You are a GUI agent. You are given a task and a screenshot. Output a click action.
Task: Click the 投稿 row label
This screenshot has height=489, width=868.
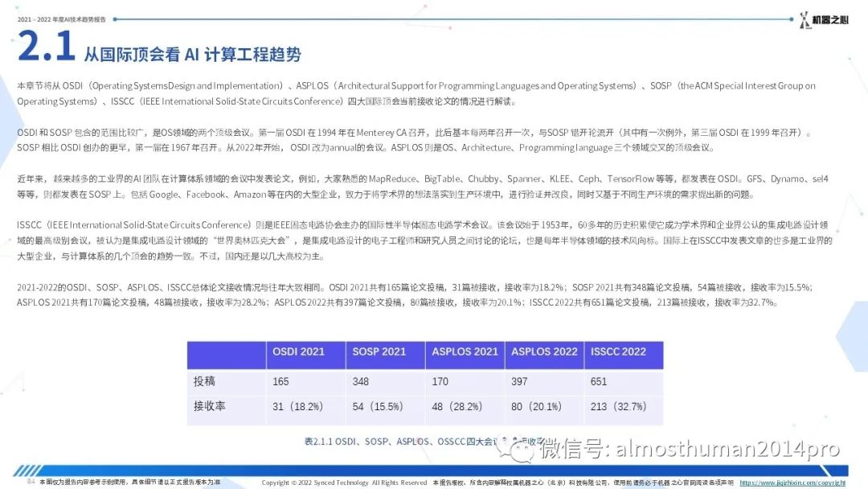(204, 381)
